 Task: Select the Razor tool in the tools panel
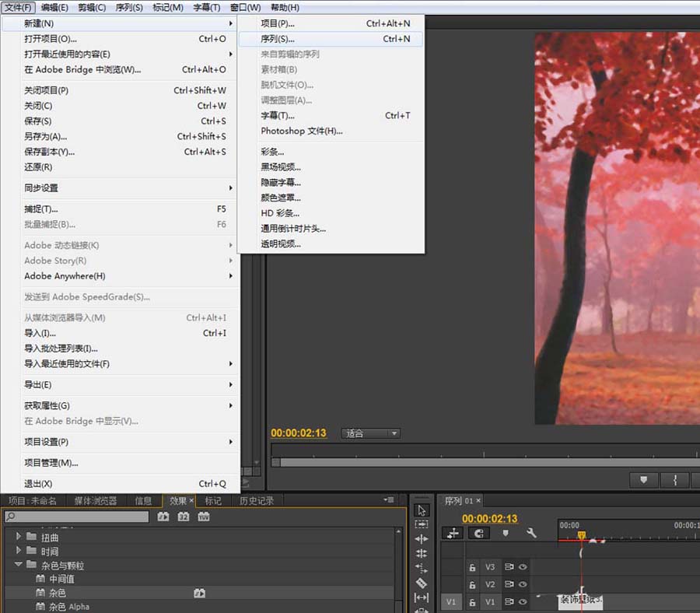coord(421,583)
